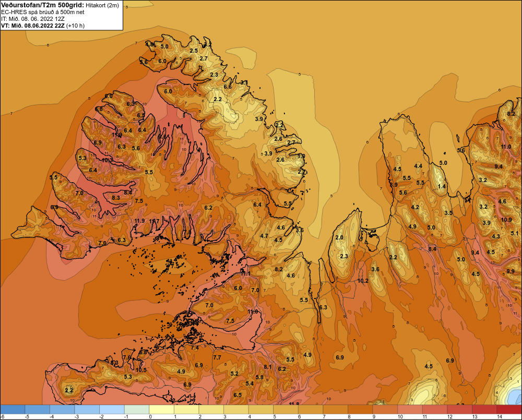Select the title text "Veðurstofan/T2m 500grid:"
The width and height of the screenshot is (522, 420).
coord(43,5)
